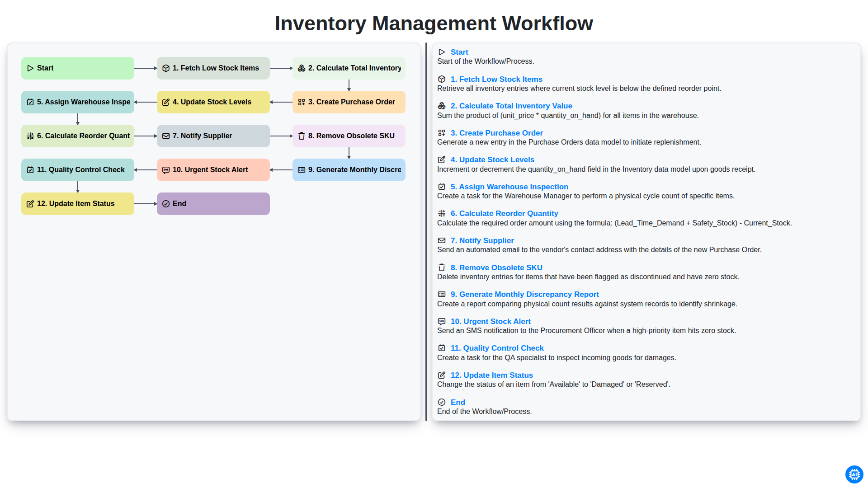The height and width of the screenshot is (488, 868).
Task: Select the Quality Control Check node label
Action: [81, 170]
